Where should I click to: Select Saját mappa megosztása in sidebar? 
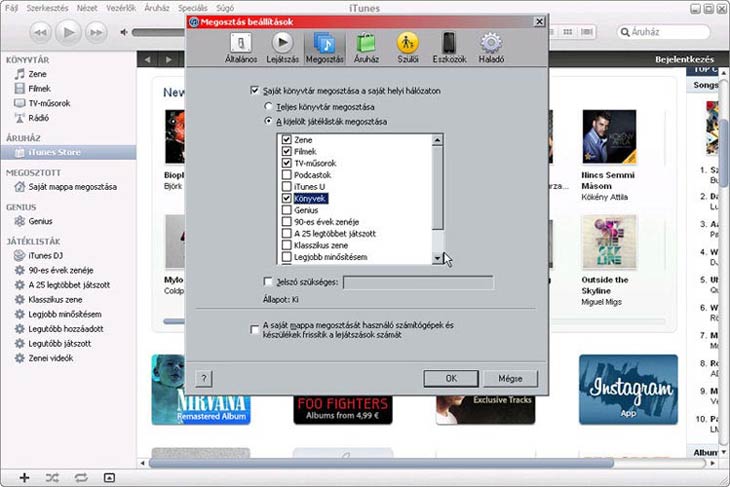[72, 187]
